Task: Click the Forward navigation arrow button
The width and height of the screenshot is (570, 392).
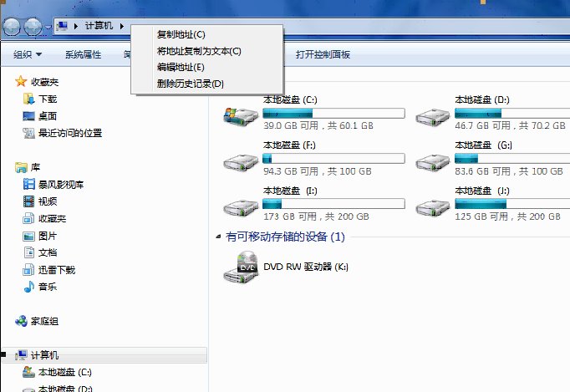Action: 33,26
